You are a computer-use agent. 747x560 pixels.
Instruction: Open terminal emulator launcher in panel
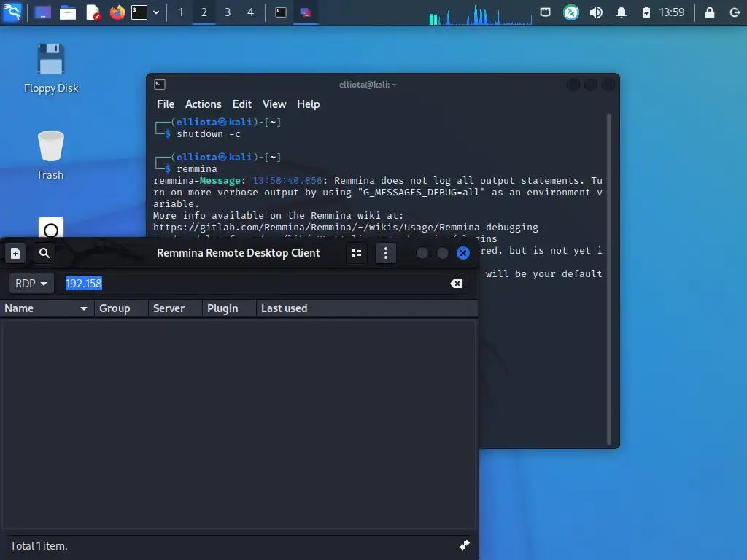(x=139, y=12)
